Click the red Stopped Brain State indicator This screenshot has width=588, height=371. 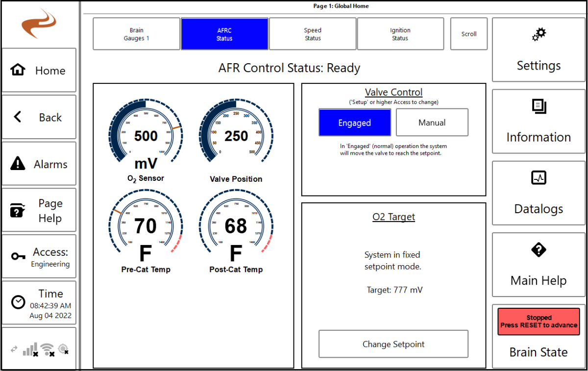point(538,322)
